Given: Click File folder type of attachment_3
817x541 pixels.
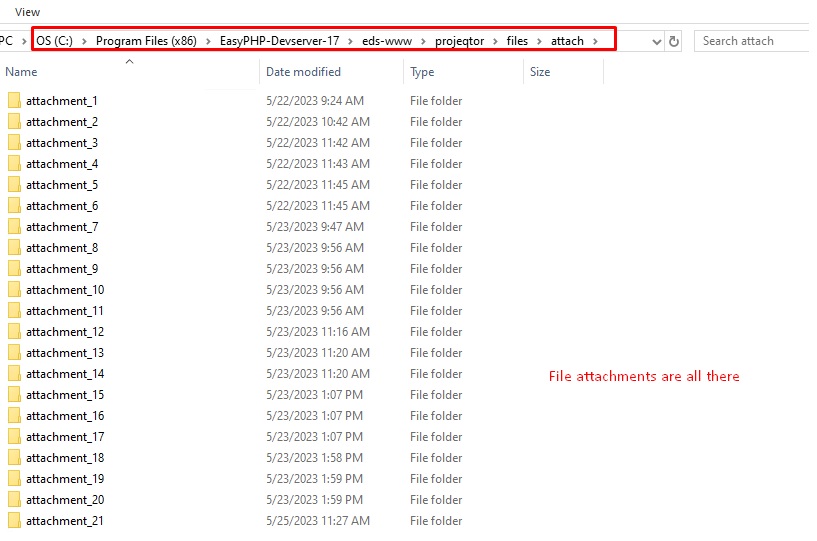Looking at the screenshot, I should [x=436, y=142].
